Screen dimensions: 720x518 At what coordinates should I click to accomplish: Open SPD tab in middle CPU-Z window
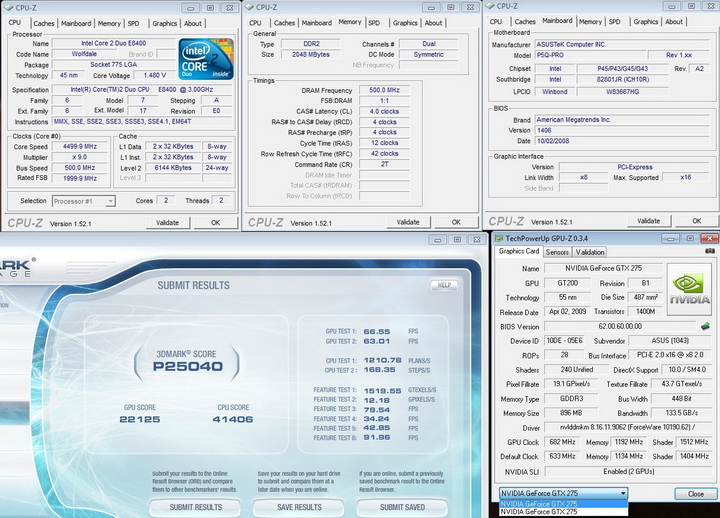click(x=374, y=23)
